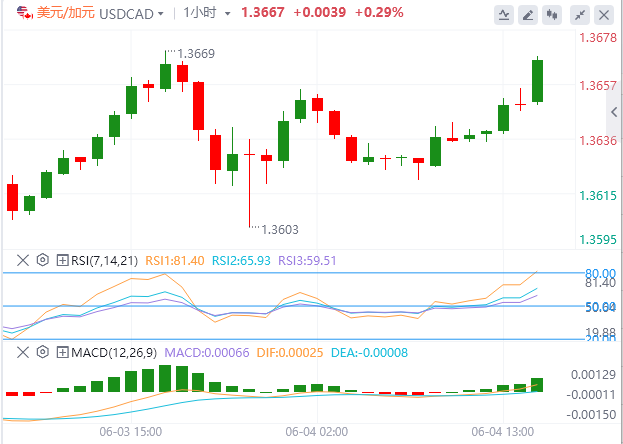Click price axis label 1.3636

(598, 140)
